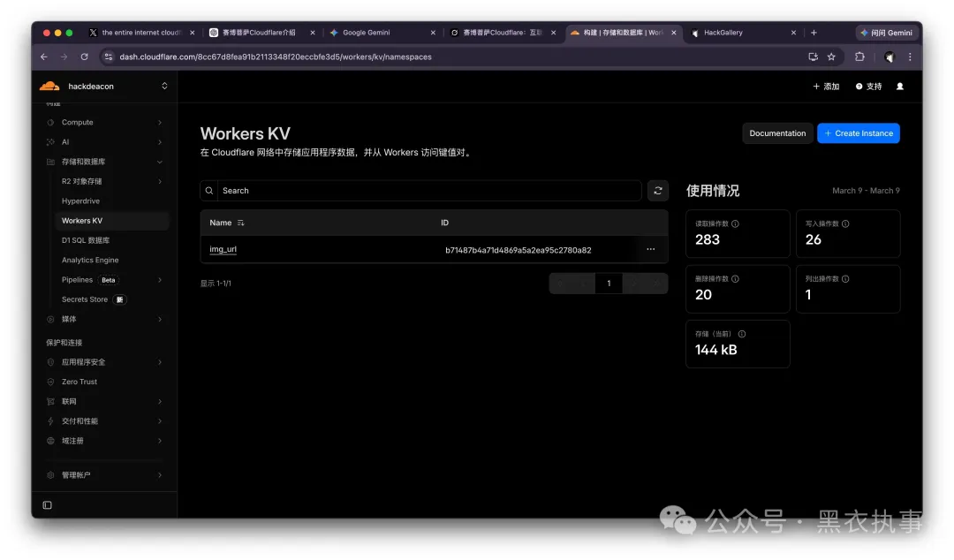The height and width of the screenshot is (560, 954).
Task: Reload the page in the browser
Action: tap(85, 57)
